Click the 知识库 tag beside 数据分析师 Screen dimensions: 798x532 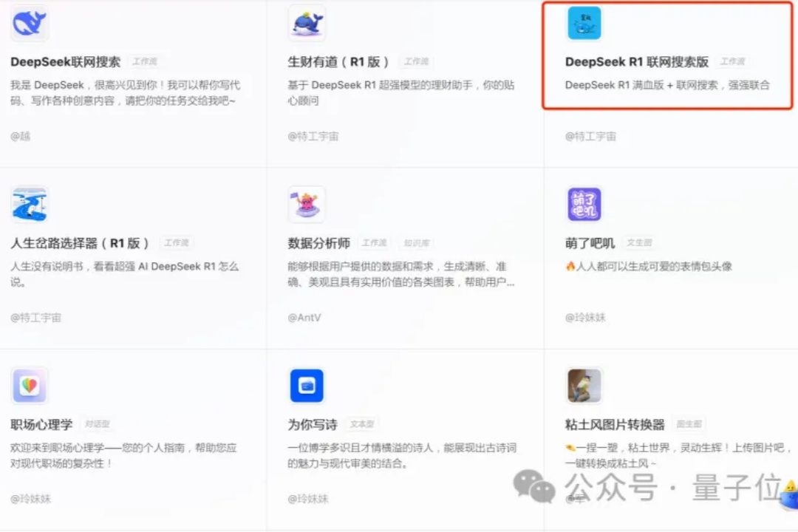pos(416,243)
